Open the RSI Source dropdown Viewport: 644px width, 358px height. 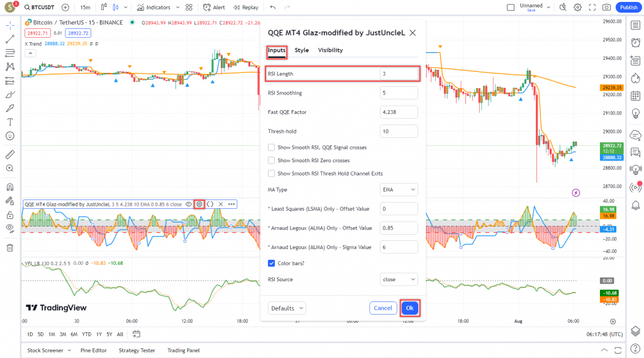(399, 279)
